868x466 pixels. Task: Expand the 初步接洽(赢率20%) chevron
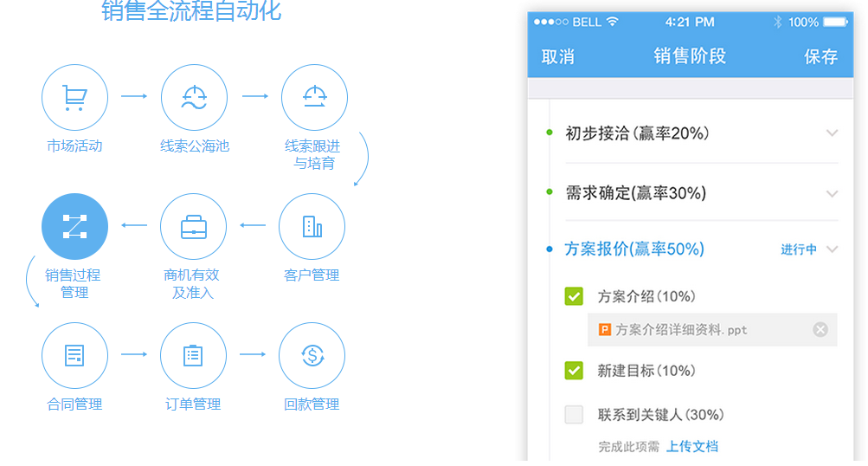click(x=832, y=133)
